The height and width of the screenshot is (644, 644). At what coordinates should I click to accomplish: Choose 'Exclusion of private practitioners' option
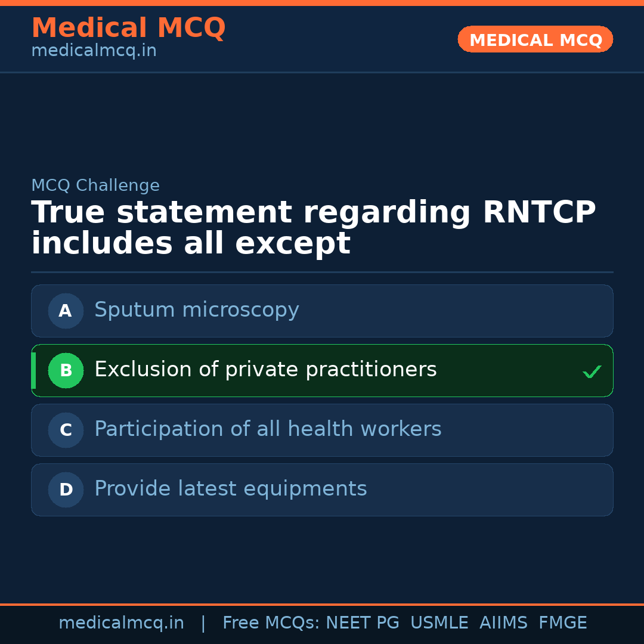pyautogui.click(x=265, y=370)
